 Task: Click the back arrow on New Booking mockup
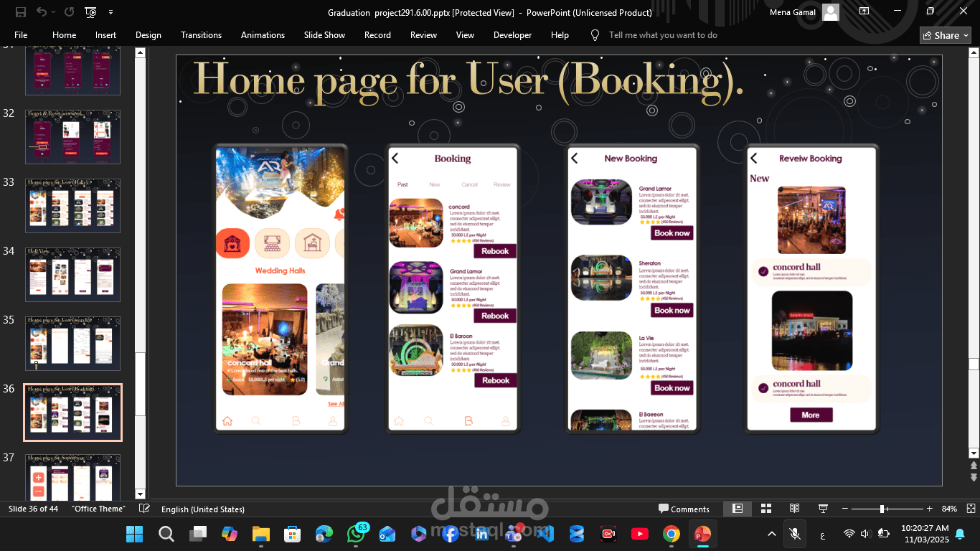pyautogui.click(x=574, y=159)
